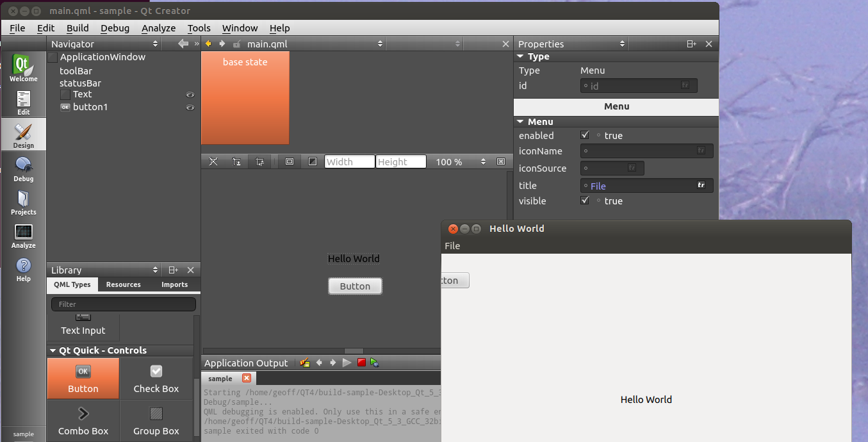Viewport: 868px width, 442px height.
Task: Open the Build menu
Action: [x=78, y=28]
